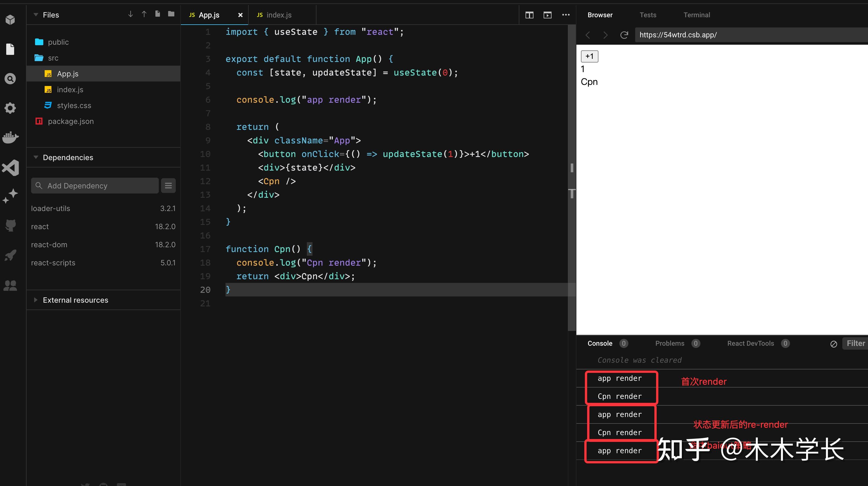Open the Problems console tab

(x=670, y=343)
